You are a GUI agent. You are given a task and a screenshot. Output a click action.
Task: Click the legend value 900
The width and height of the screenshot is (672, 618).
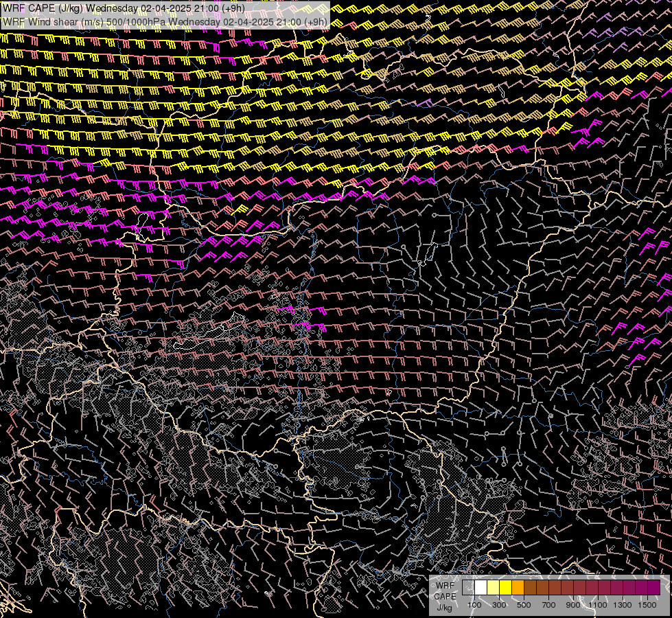click(x=573, y=605)
